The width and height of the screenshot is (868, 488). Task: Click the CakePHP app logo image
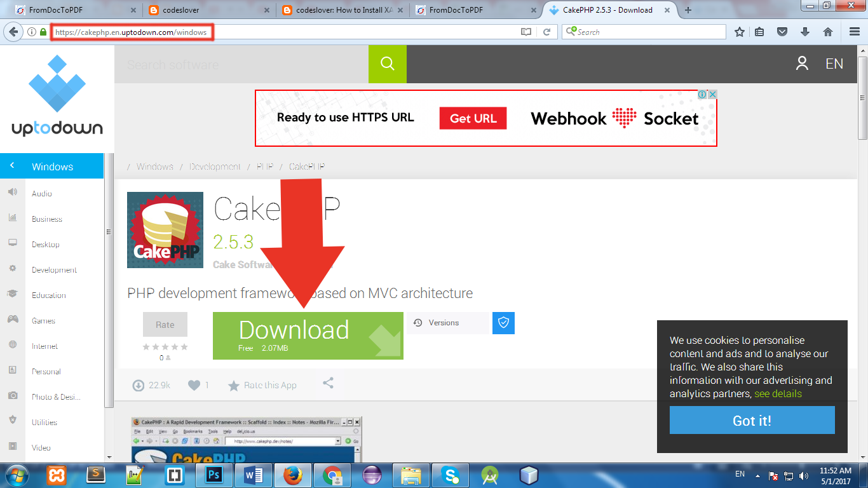point(165,230)
